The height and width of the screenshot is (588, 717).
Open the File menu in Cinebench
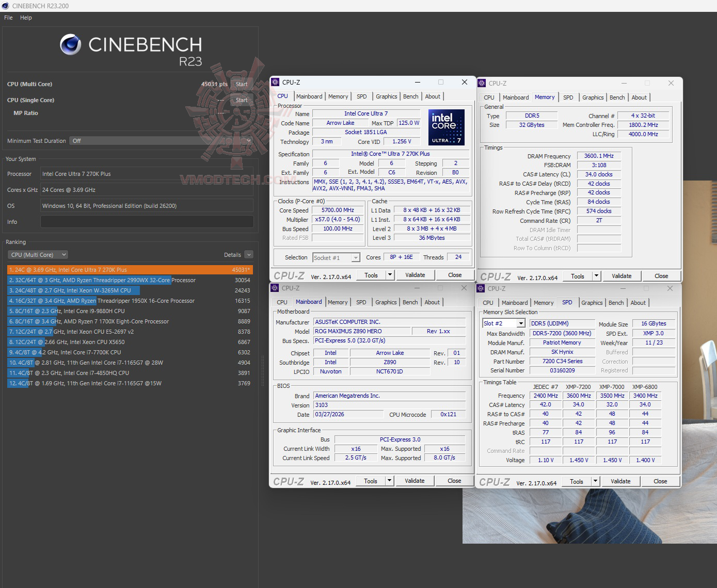8,18
